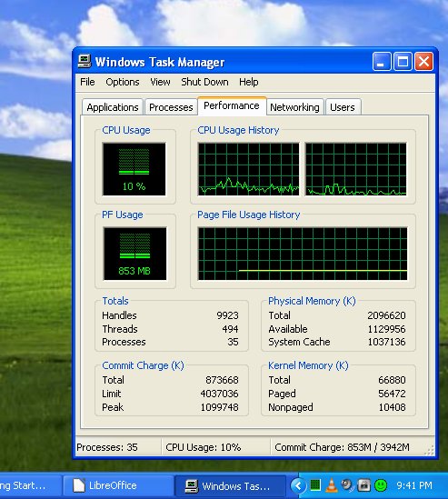Switch to the Networking tab
The height and width of the screenshot is (499, 448).
point(294,107)
